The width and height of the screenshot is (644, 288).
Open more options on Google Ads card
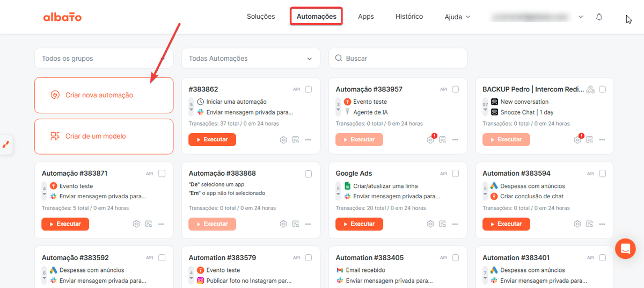click(x=455, y=224)
